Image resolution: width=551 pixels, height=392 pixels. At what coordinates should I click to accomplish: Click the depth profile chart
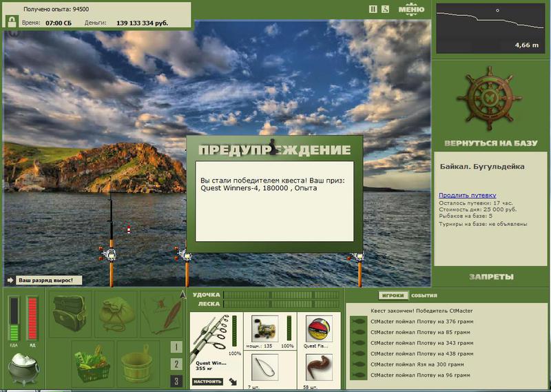point(490,28)
